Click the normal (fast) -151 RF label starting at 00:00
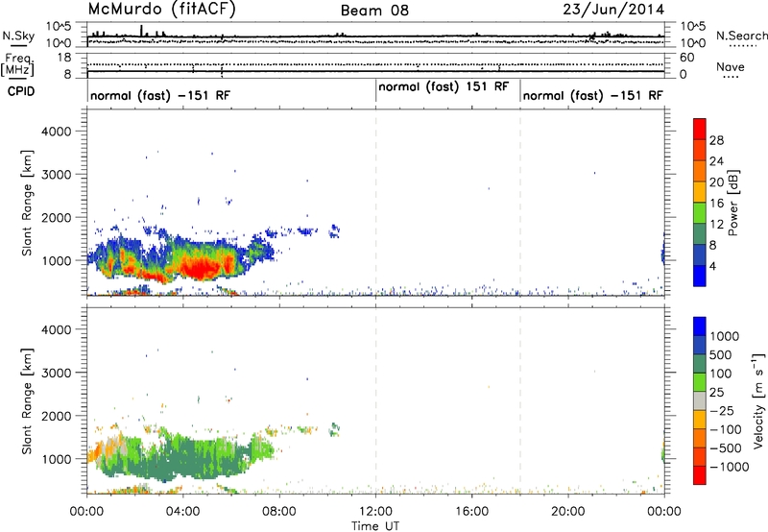 pyautogui.click(x=160, y=95)
